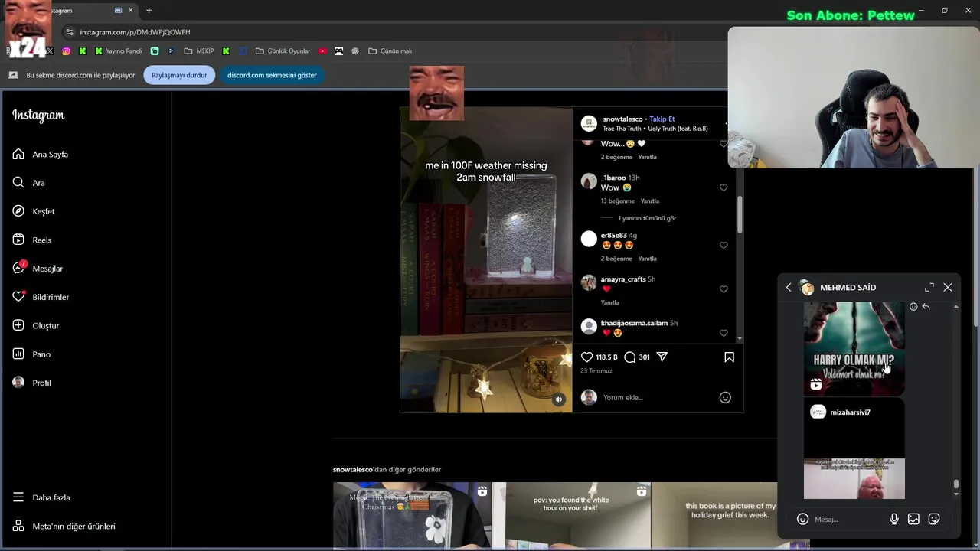Like er85e83's comment
The height and width of the screenshot is (551, 980).
(724, 246)
